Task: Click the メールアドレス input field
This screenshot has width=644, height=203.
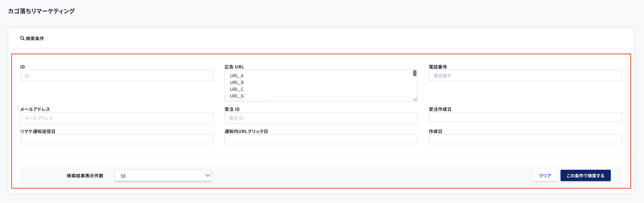Action: click(x=116, y=118)
